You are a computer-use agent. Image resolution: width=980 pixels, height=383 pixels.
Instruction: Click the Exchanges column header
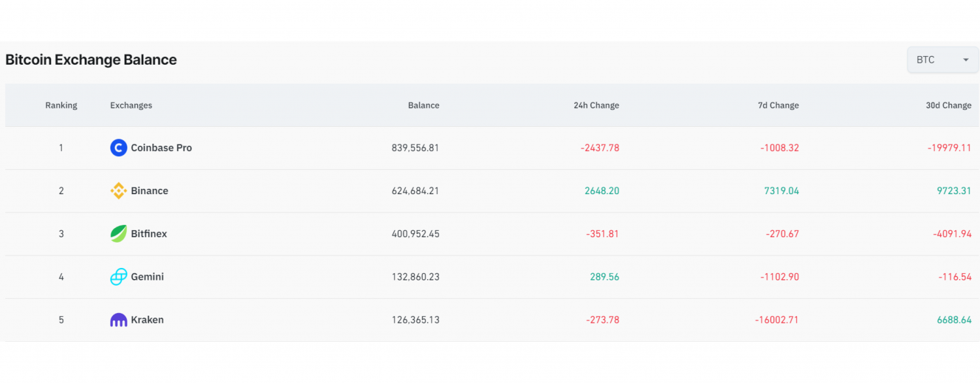(x=131, y=105)
